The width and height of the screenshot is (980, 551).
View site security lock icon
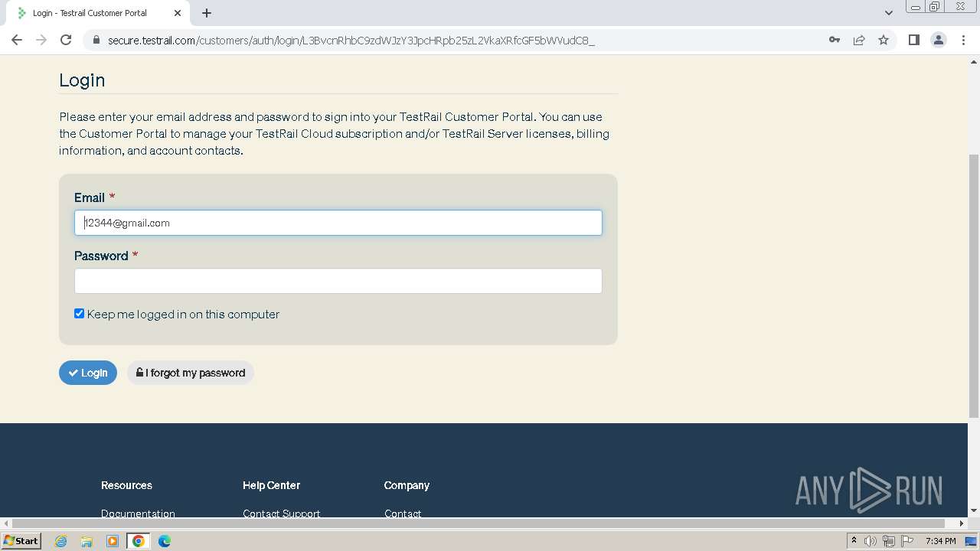96,40
